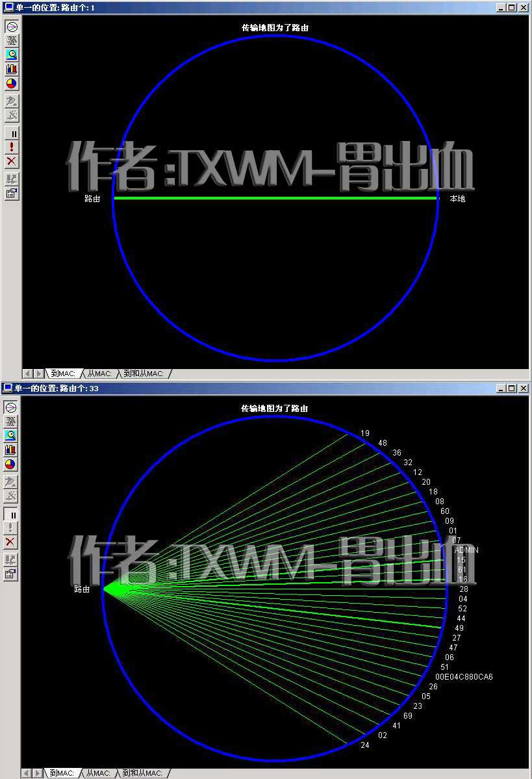Open the properties icon in the 路由个: 33 window
Image resolution: width=532 pixels, height=779 pixels.
pos(11,574)
